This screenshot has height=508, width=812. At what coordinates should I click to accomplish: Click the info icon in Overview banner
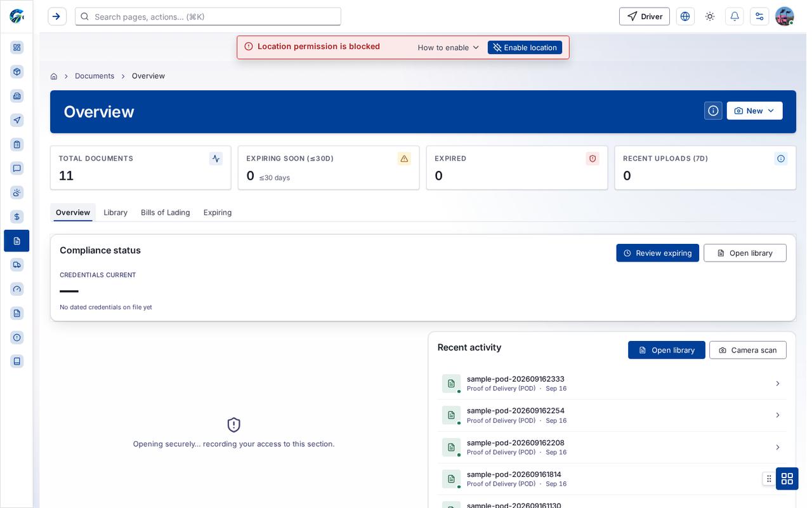tap(713, 110)
